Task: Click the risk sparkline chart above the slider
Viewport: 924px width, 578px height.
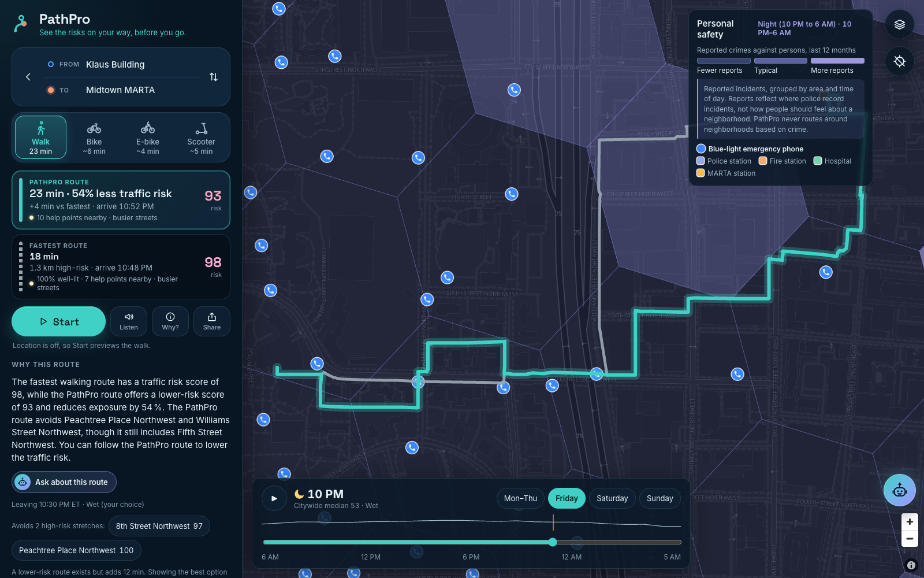Action: tap(471, 523)
